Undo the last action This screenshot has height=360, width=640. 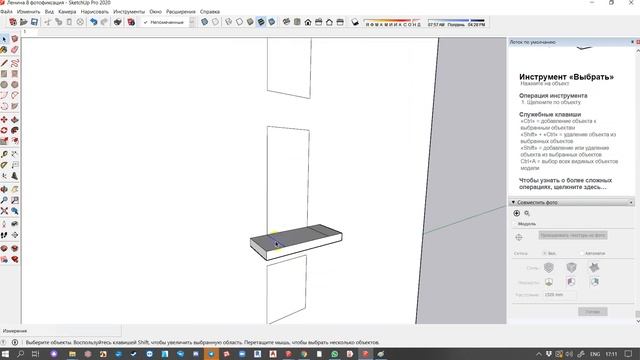click(x=93, y=22)
